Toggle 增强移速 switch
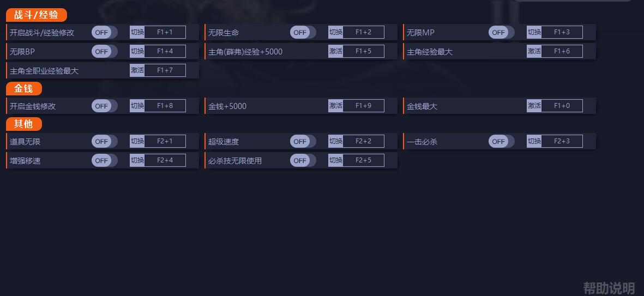 coord(104,161)
